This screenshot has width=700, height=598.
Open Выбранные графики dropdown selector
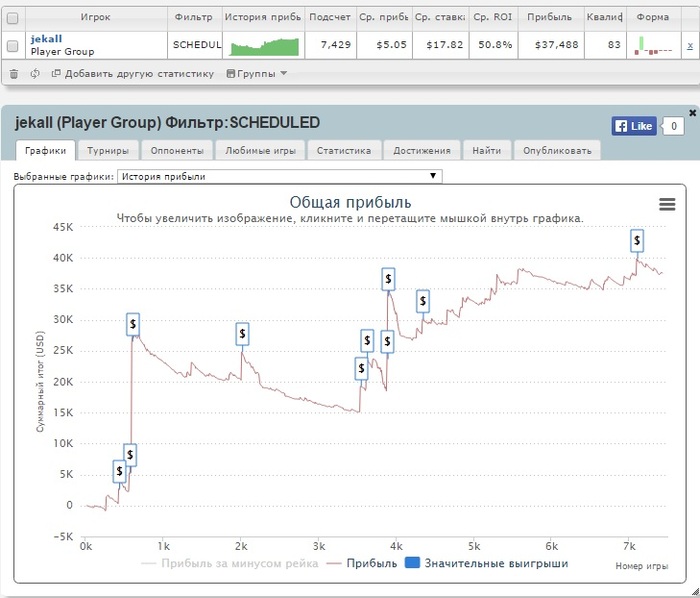coord(279,176)
